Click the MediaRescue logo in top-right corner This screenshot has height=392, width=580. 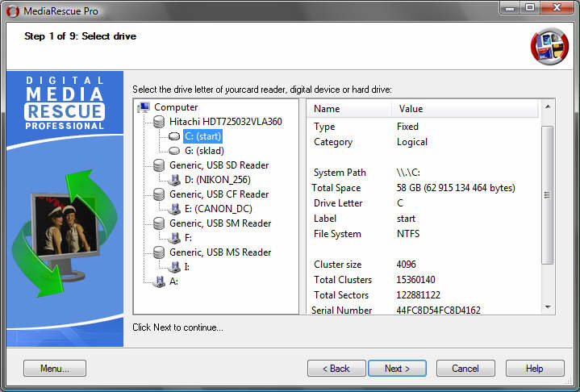pos(549,45)
